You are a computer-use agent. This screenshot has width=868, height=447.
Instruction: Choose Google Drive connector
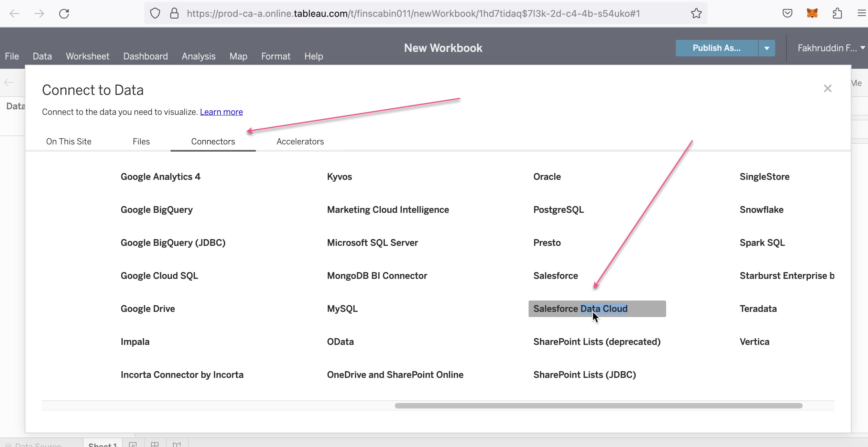click(148, 309)
